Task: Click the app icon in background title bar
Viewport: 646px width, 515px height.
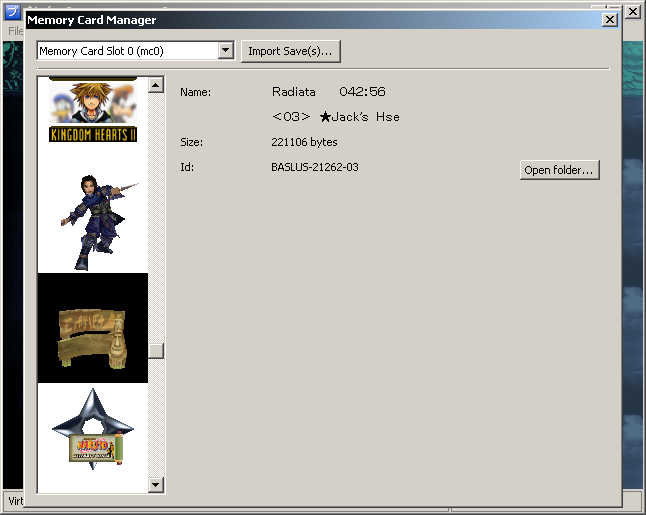Action: pos(13,12)
